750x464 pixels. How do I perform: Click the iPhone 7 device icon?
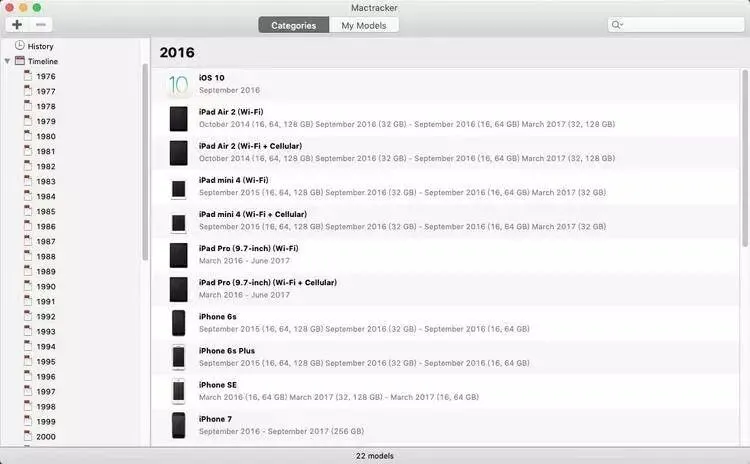pos(178,425)
